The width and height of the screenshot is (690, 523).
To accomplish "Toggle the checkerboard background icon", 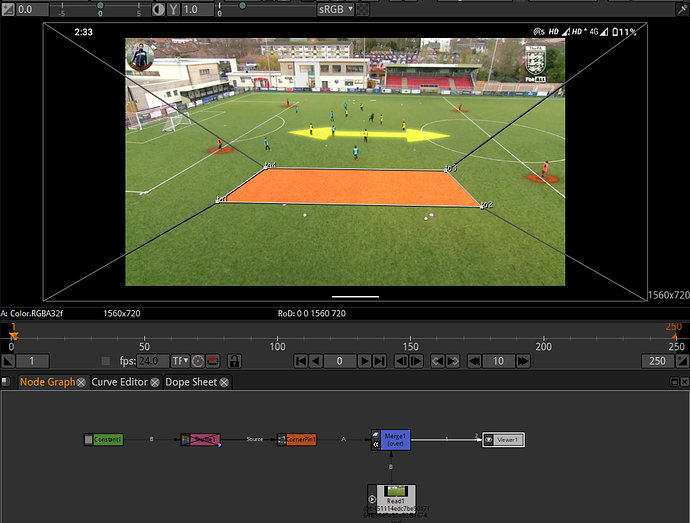I will pyautogui.click(x=362, y=9).
